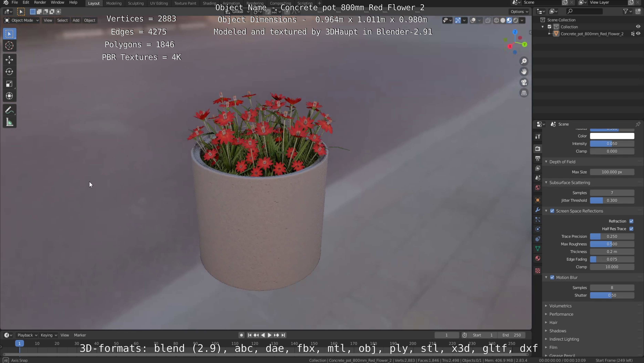This screenshot has width=644, height=363.
Task: Open the Playback dropdown
Action: click(x=27, y=335)
